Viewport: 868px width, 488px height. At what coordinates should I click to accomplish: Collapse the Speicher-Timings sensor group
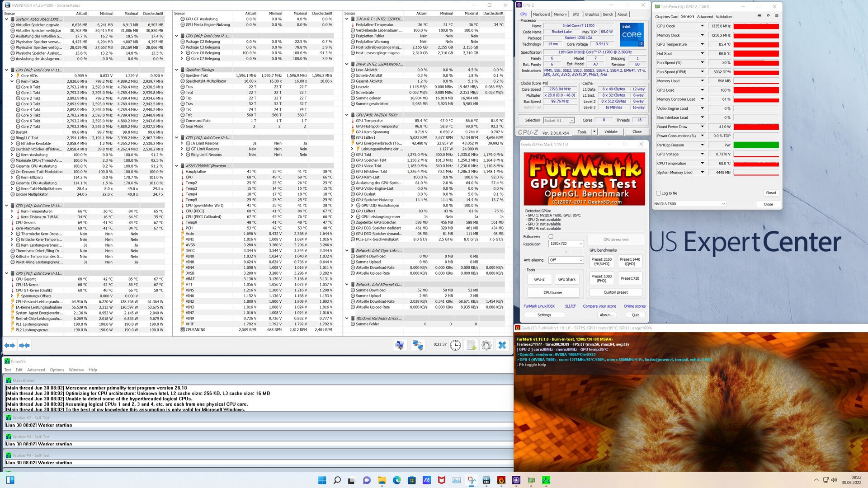coord(177,70)
